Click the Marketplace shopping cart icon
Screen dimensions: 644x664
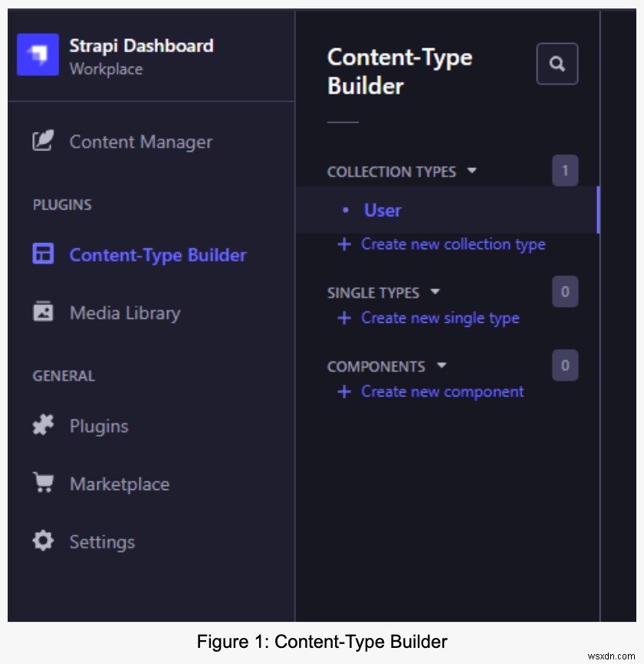click(43, 482)
